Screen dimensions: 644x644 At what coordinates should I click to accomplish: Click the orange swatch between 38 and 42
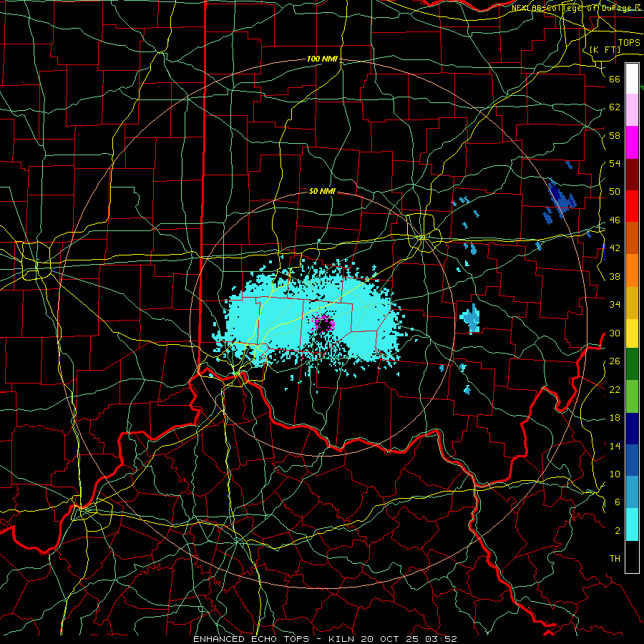pos(632,270)
